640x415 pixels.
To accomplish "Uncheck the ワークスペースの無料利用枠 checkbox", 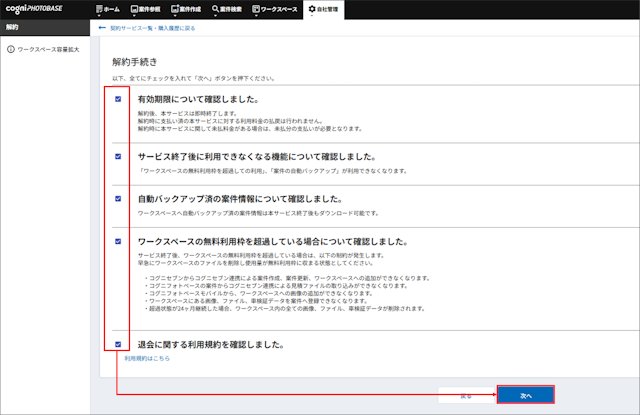I will click(x=118, y=241).
